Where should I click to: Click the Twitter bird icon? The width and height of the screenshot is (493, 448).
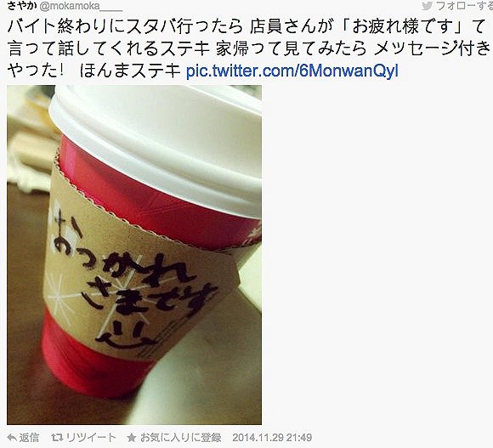click(x=427, y=5)
